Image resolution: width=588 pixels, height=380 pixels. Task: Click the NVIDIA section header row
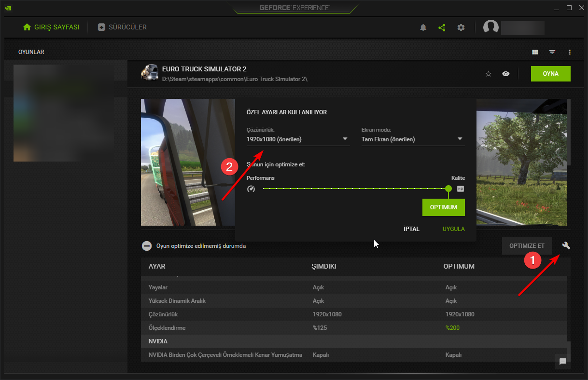pos(353,341)
